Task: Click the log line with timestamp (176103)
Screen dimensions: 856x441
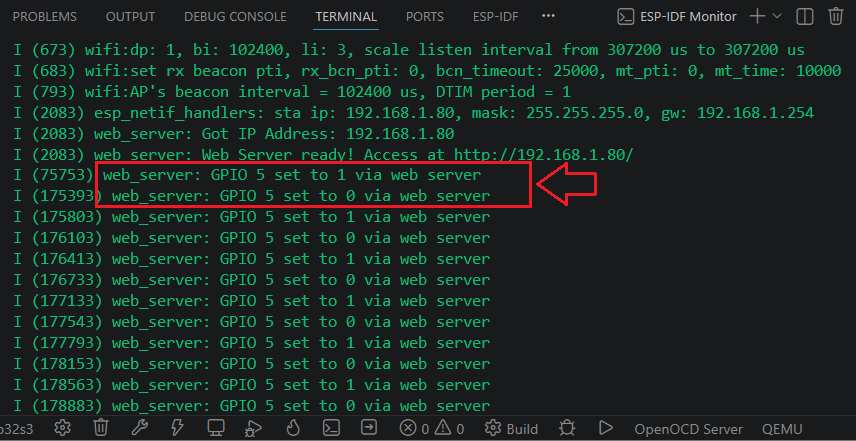Action: click(251, 239)
